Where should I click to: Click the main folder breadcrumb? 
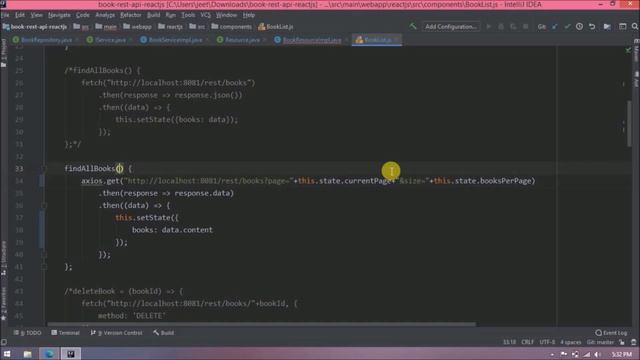pyautogui.click(x=106, y=27)
